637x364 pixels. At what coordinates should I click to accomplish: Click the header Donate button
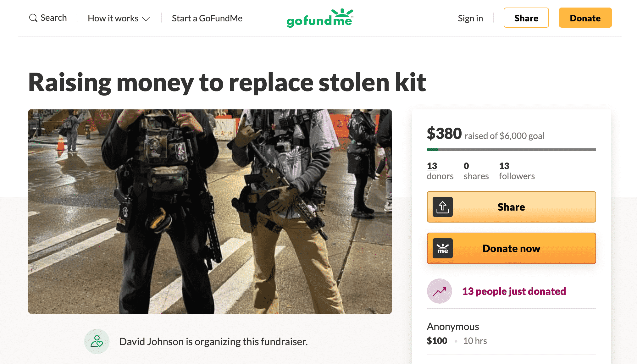(x=585, y=18)
